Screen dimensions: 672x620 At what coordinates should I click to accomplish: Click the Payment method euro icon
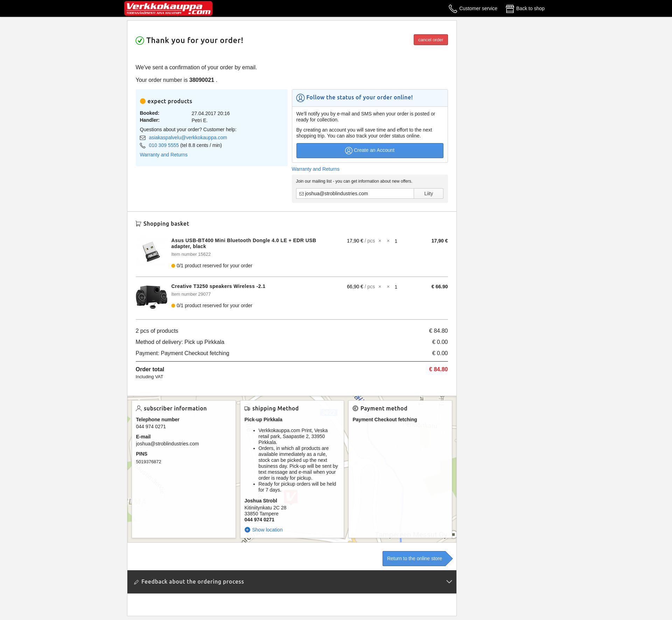[355, 408]
